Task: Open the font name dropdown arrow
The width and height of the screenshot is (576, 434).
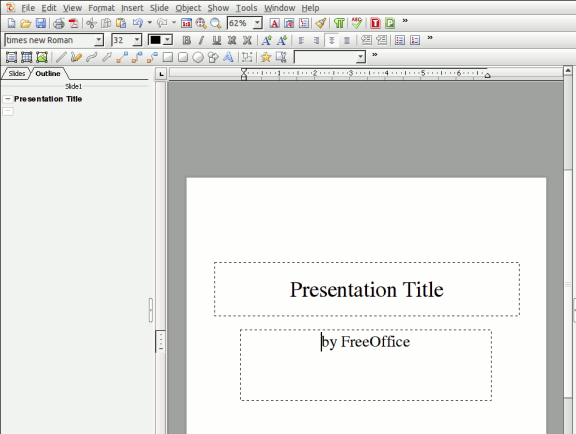Action: tap(98, 40)
